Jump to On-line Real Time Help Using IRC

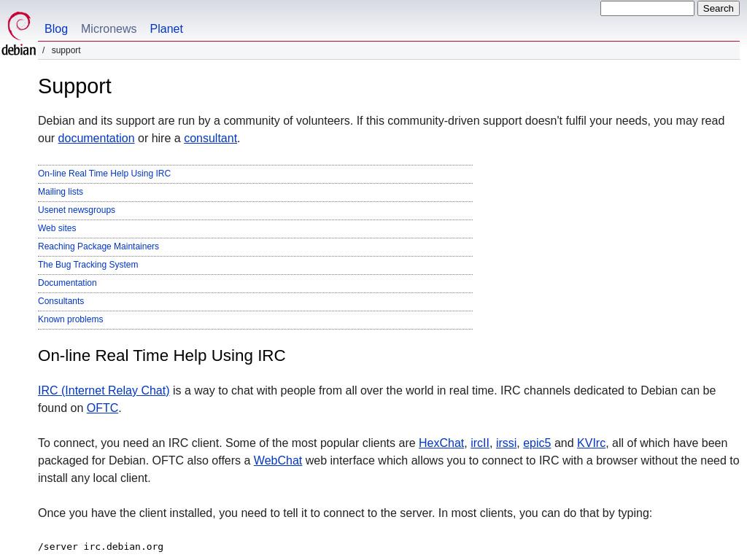click(104, 174)
